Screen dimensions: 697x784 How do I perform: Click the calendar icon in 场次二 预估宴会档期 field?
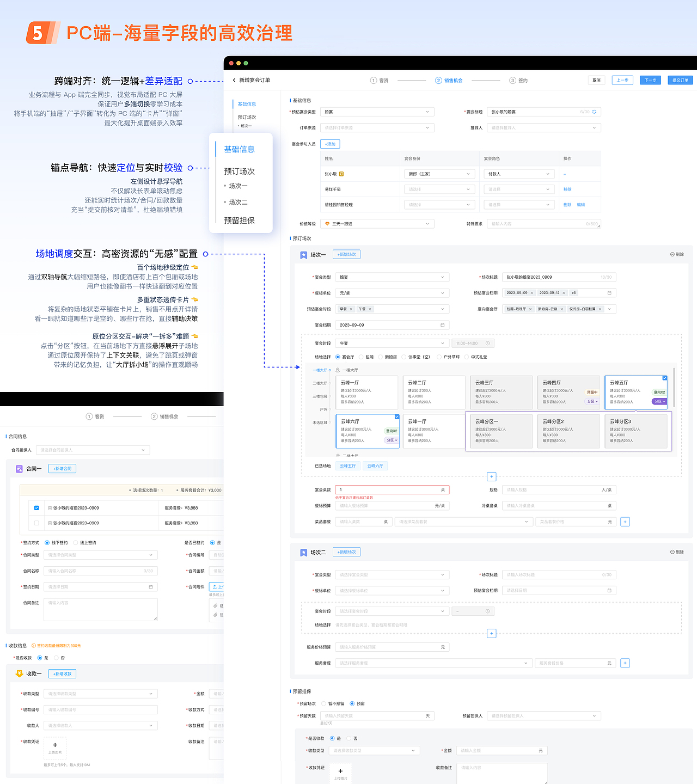pyautogui.click(x=609, y=591)
